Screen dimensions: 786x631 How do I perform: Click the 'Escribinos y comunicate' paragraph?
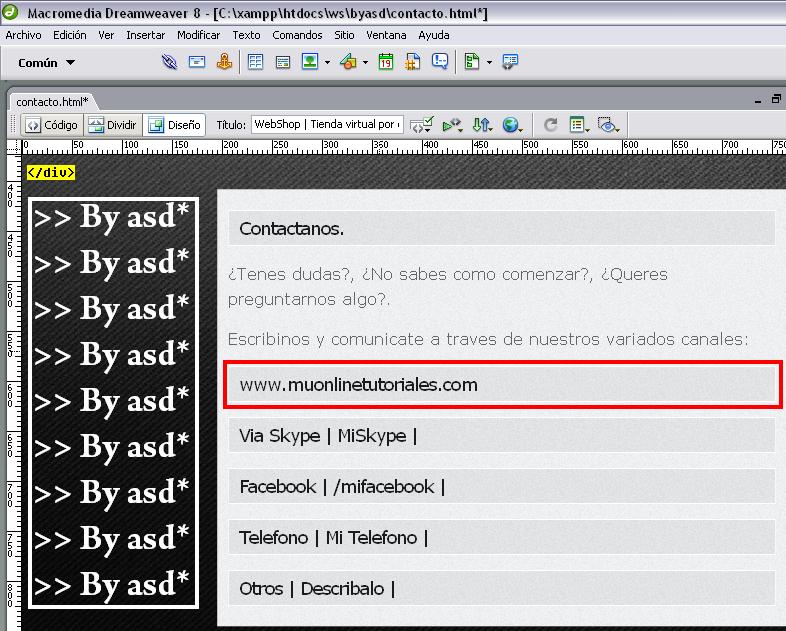[488, 339]
